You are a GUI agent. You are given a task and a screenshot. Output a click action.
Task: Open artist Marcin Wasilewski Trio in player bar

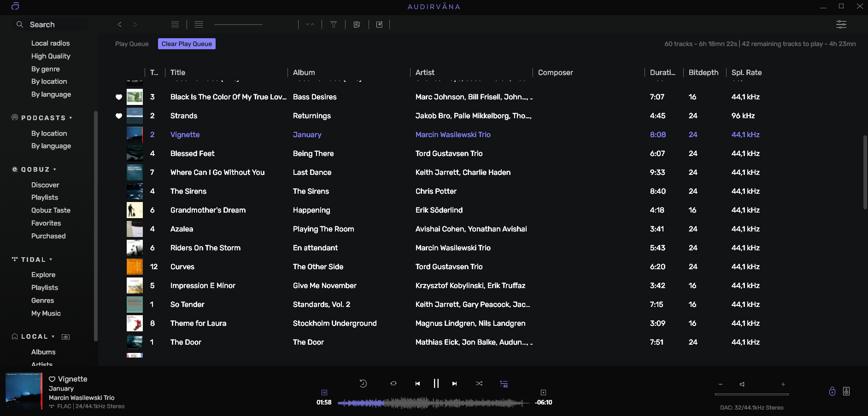pyautogui.click(x=82, y=398)
